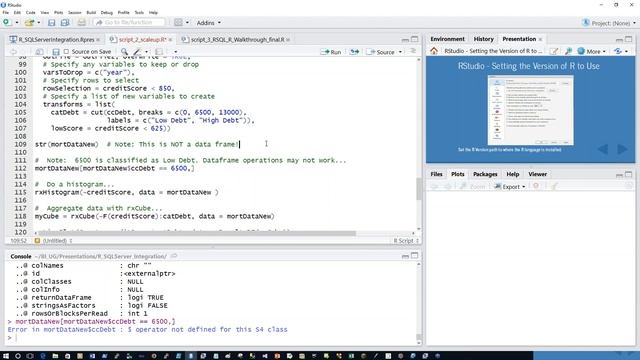Click the show in new window editor icon
This screenshot has width=640, height=360.
click(39, 52)
